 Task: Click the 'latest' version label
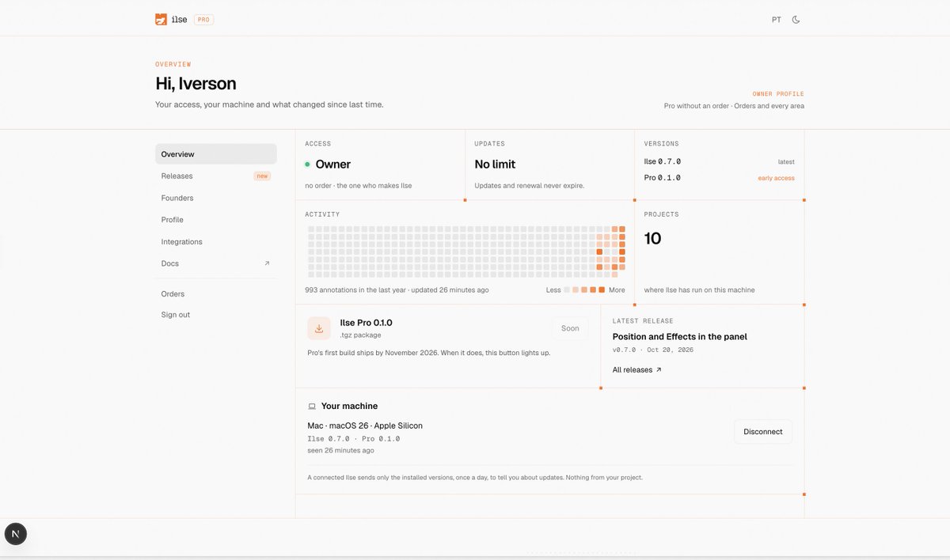[x=786, y=161]
